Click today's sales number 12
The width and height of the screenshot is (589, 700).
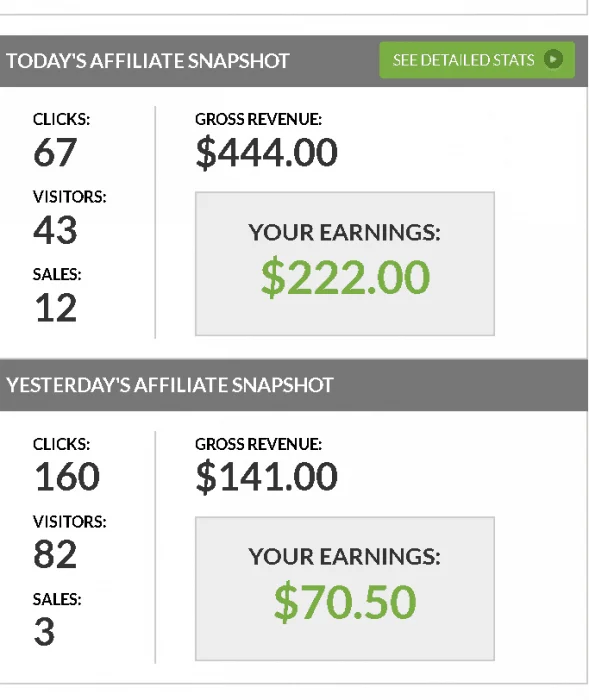[x=56, y=308]
